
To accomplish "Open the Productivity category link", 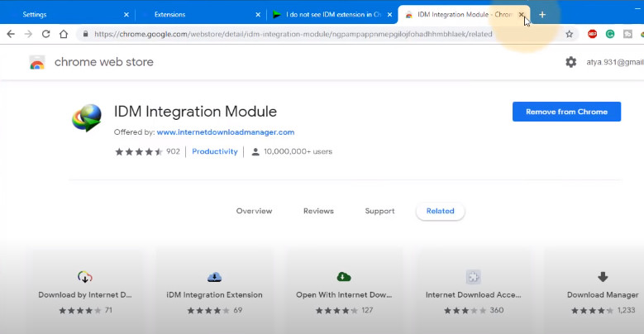I will [x=215, y=151].
